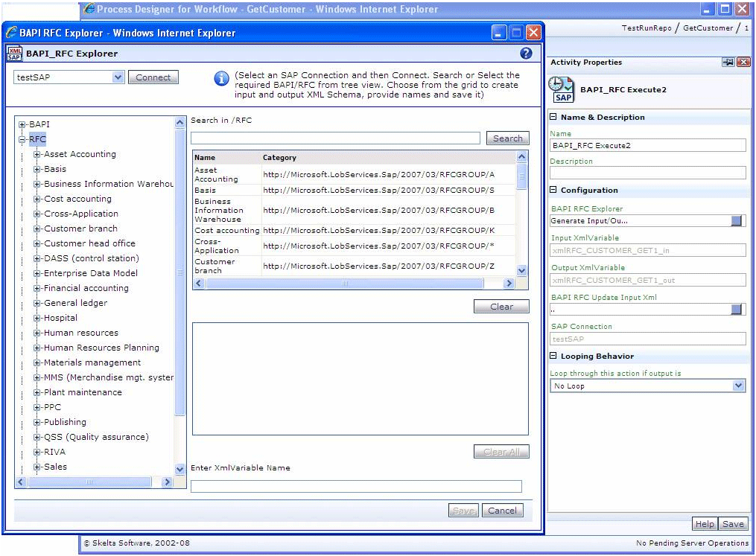Click the Enter XmlVariable Name field
This screenshot has width=756, height=556.
click(x=356, y=486)
